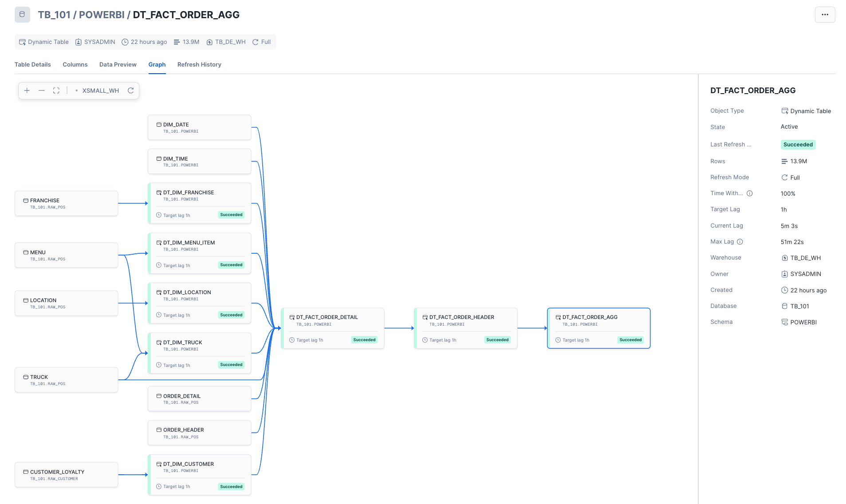Select the DT_FACT_ORDER_DETAIL node
This screenshot has height=504, width=846.
332,328
